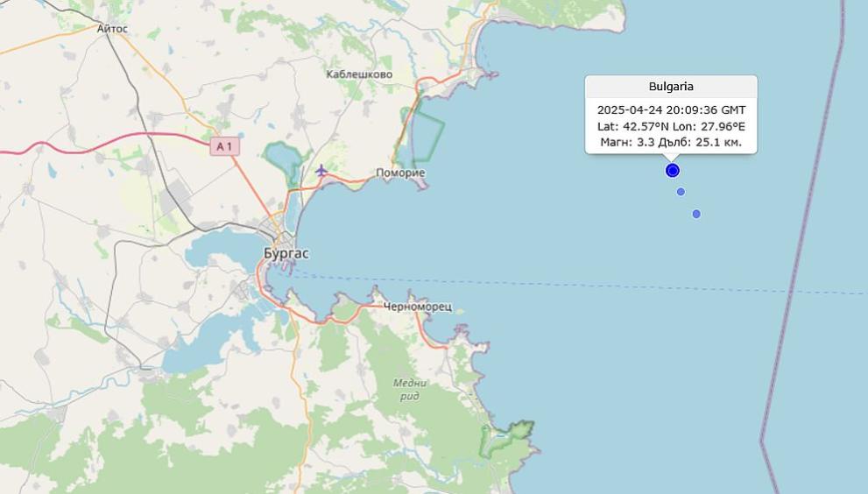
Task: Click the dashed ferry line in the bay
Action: point(554,284)
